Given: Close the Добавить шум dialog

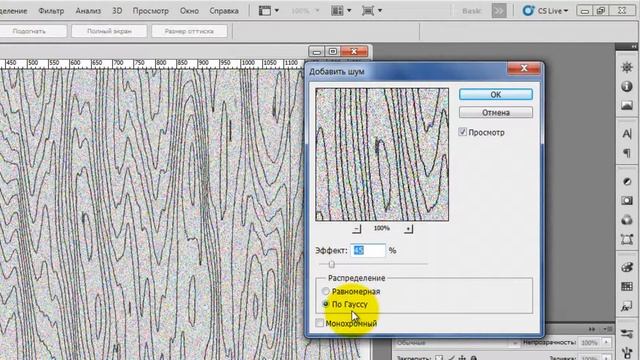Looking at the screenshot, I should [x=524, y=68].
